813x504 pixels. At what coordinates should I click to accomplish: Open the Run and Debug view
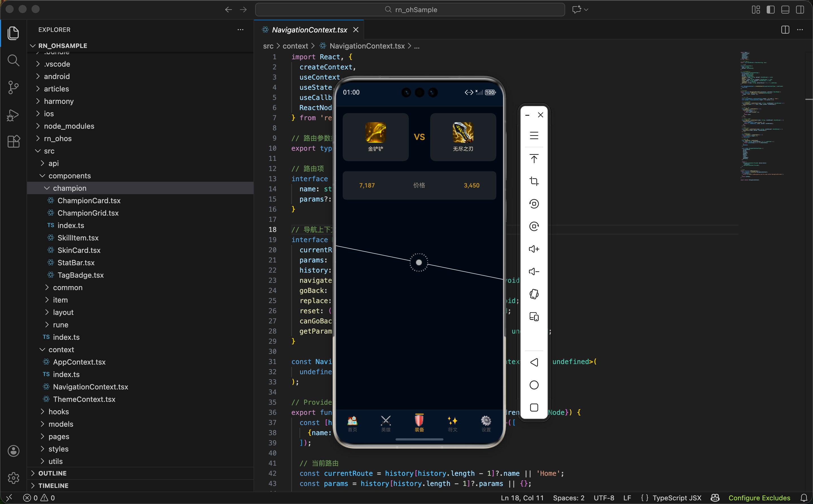(13, 115)
